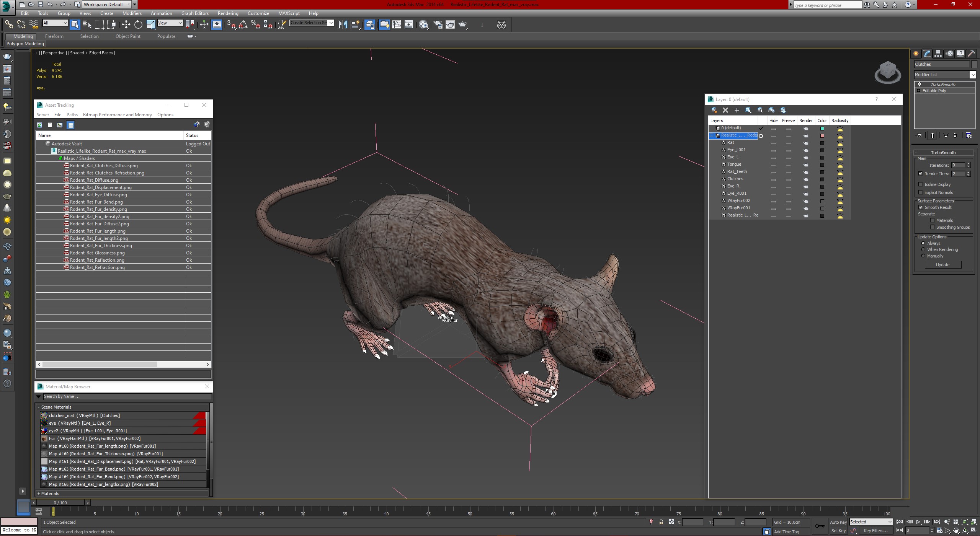Image resolution: width=980 pixels, height=536 pixels.
Task: Choose the Select and Move tool
Action: [x=126, y=24]
